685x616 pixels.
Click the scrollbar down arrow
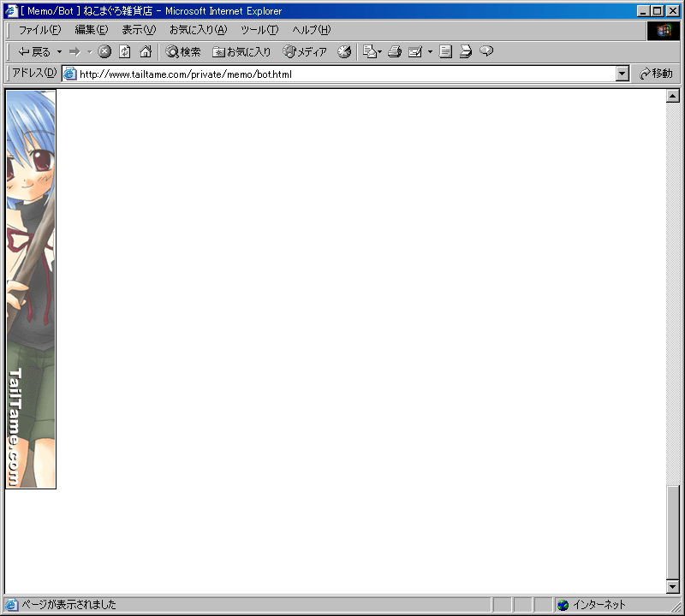point(673,587)
